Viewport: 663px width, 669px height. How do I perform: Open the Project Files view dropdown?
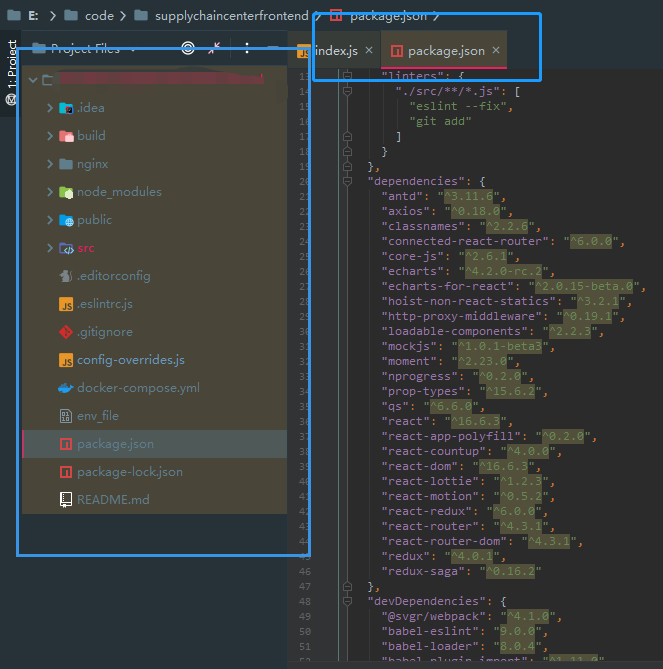(133, 49)
